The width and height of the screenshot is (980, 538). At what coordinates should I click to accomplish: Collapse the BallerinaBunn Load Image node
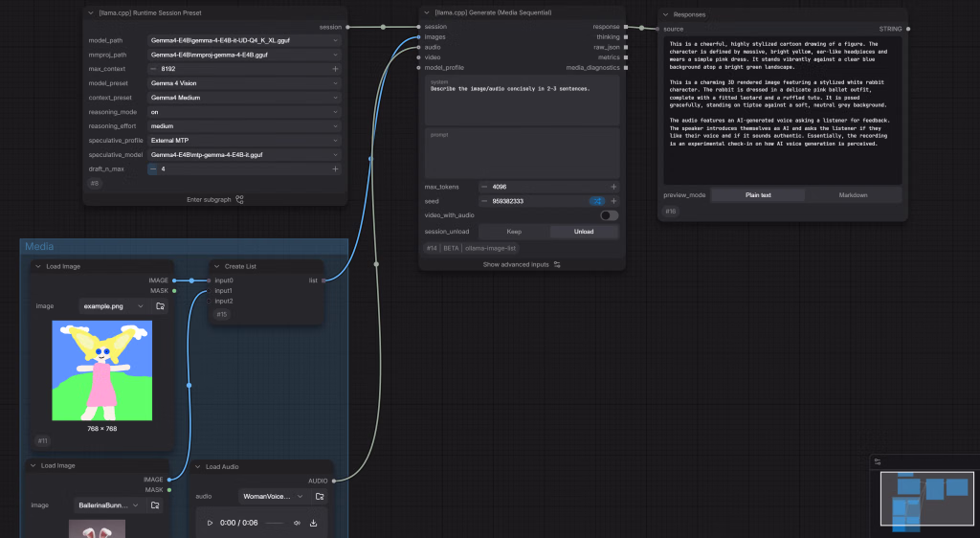33,465
